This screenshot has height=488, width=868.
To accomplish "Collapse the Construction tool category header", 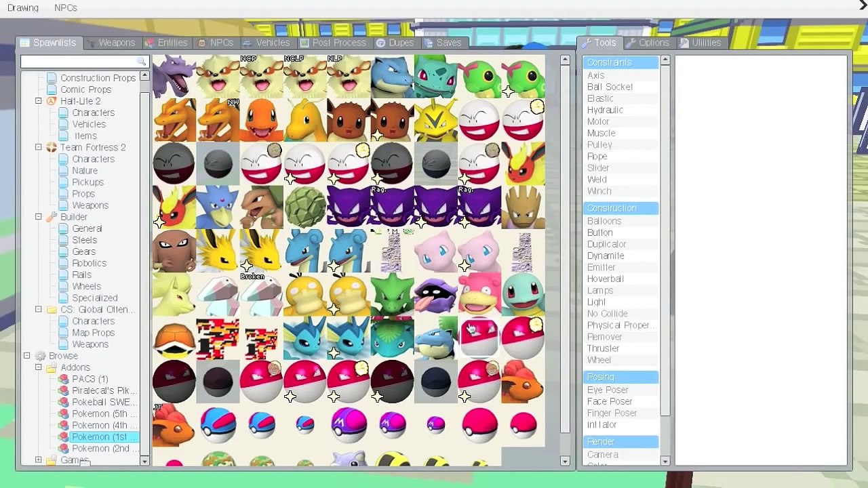I will (620, 208).
